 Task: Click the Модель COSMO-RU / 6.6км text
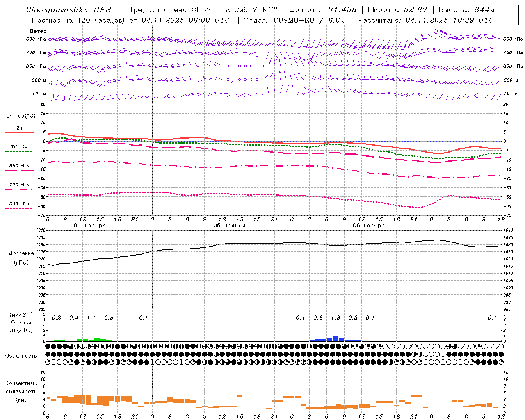click(296, 20)
